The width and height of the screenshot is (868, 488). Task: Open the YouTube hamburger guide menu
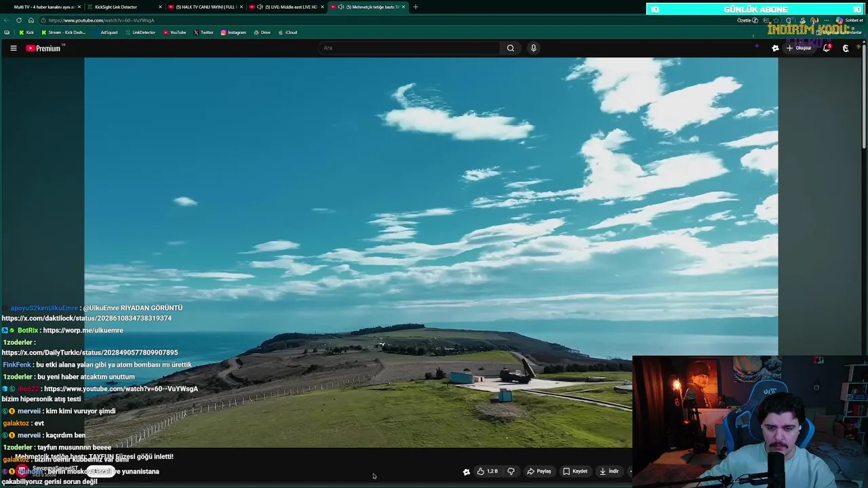click(13, 48)
